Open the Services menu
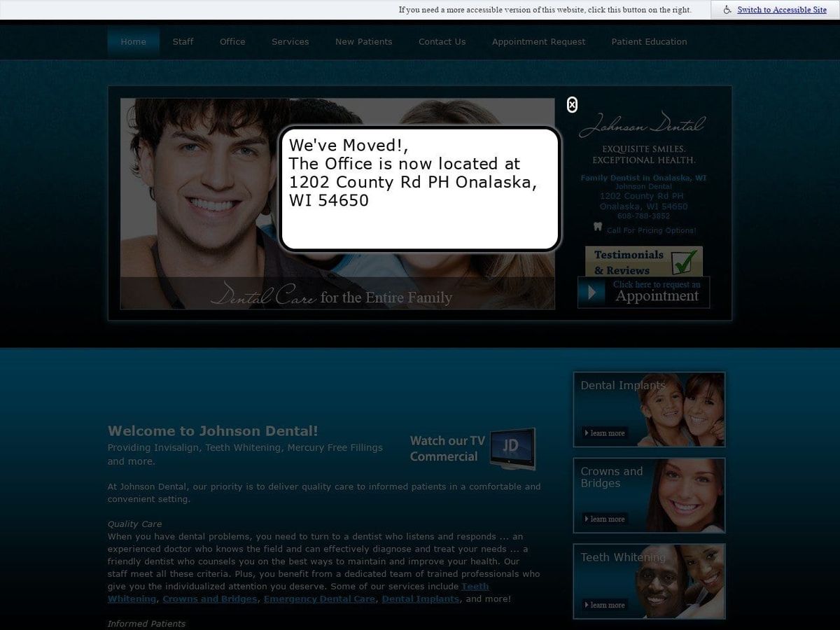Viewport: 840px width, 630px height. (x=290, y=42)
